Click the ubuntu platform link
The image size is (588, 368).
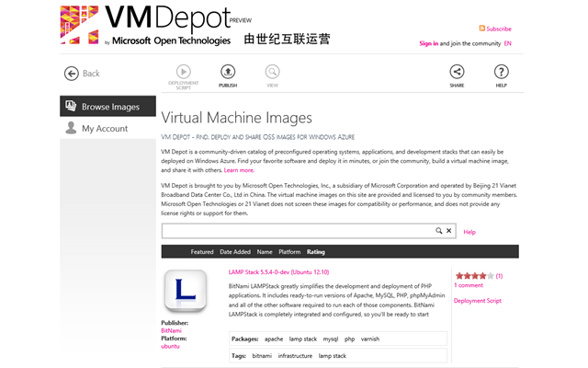tap(170, 346)
